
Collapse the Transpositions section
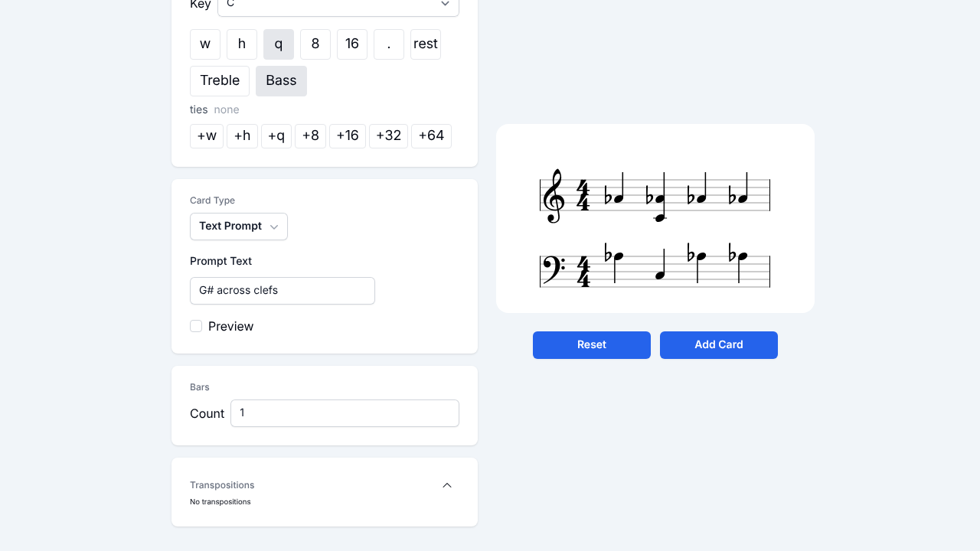click(x=447, y=485)
